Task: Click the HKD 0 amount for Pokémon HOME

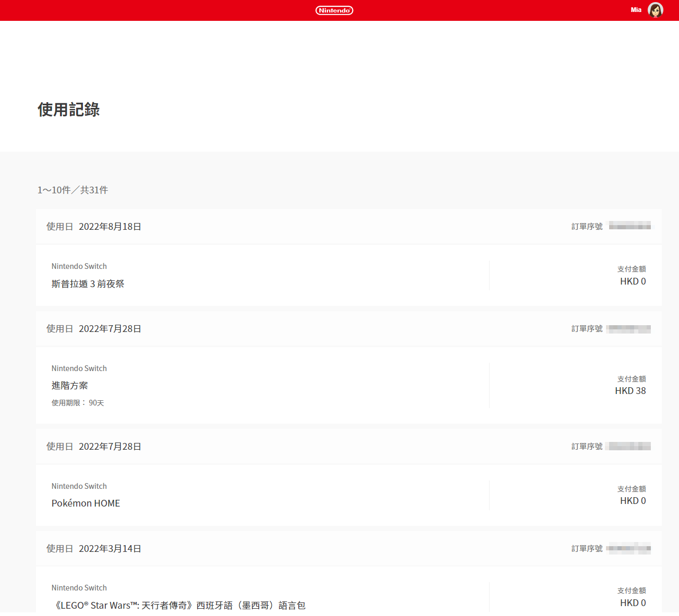Action: [x=633, y=501]
